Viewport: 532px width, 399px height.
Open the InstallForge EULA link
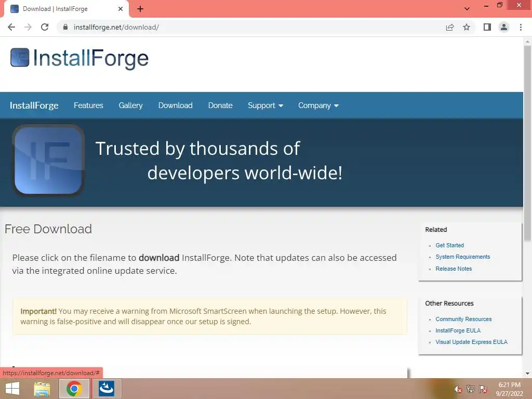point(458,330)
